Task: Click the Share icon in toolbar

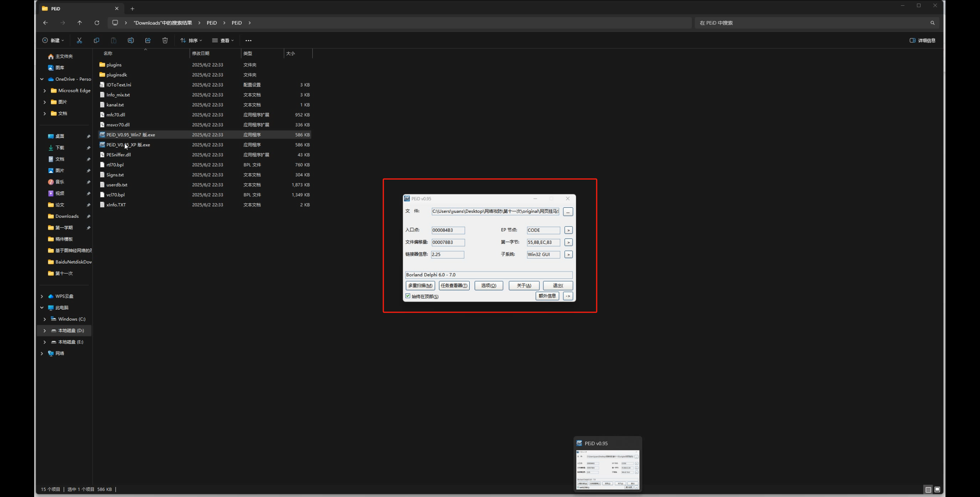Action: [148, 40]
